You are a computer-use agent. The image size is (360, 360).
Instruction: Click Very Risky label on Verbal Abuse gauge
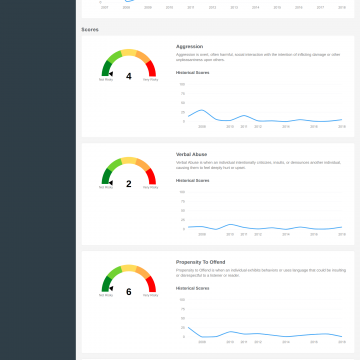click(x=151, y=187)
